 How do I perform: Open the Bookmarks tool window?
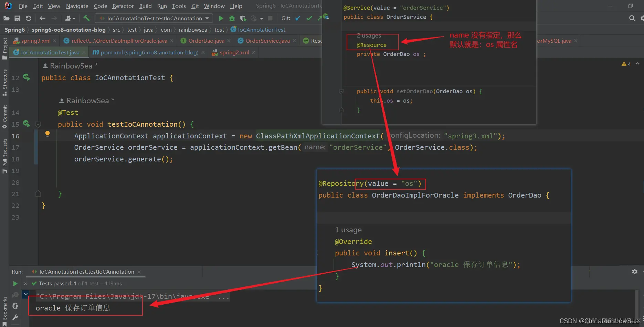tap(4, 311)
